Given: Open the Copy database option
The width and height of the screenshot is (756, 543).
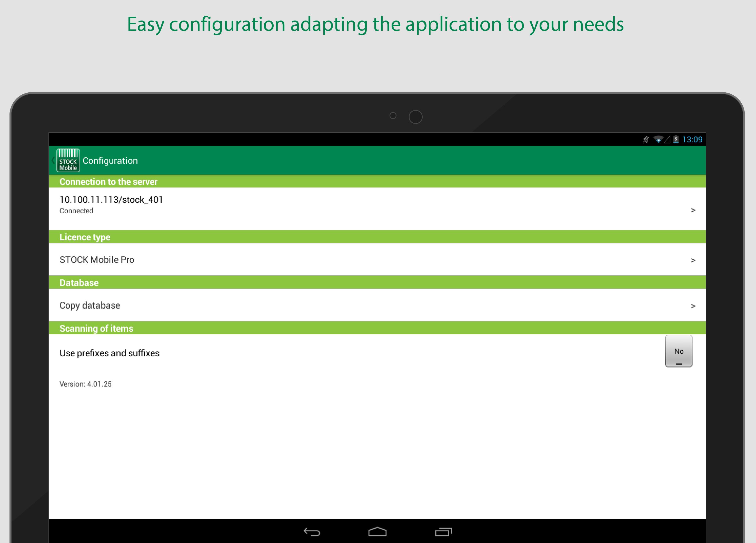Looking at the screenshot, I should pos(377,305).
